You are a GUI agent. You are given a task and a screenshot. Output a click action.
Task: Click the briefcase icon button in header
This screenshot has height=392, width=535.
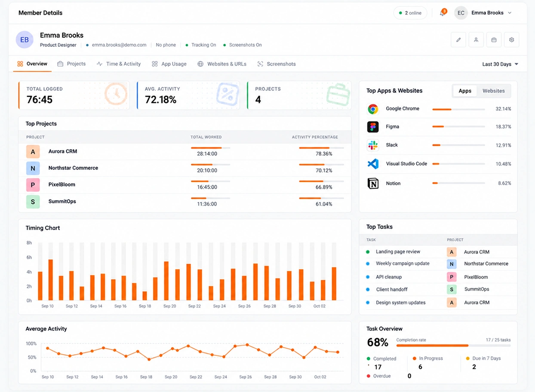tap(494, 40)
